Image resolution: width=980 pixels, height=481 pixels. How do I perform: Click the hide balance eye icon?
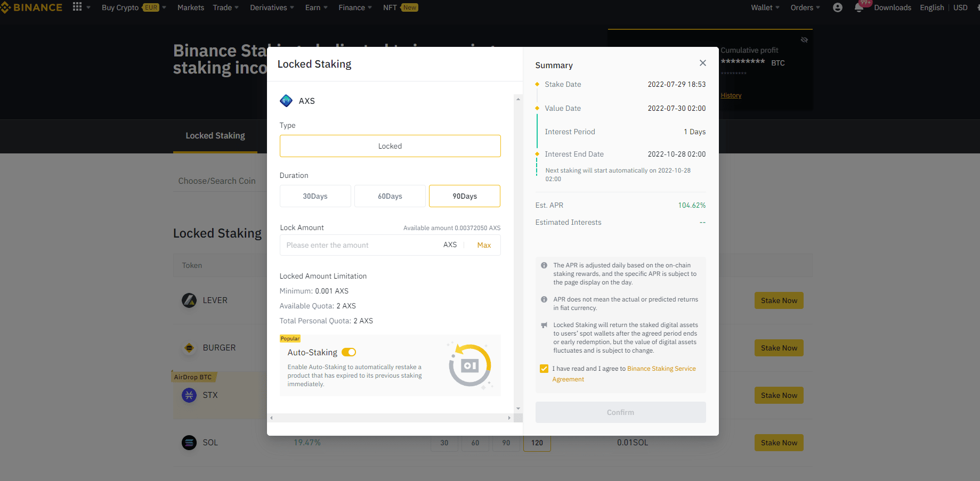click(x=804, y=40)
